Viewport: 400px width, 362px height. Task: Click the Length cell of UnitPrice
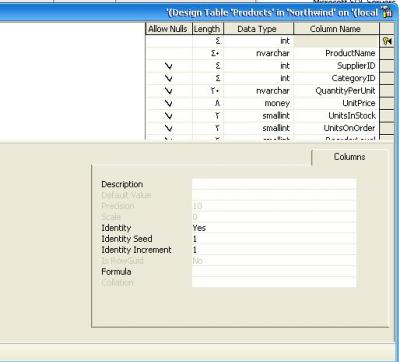208,103
